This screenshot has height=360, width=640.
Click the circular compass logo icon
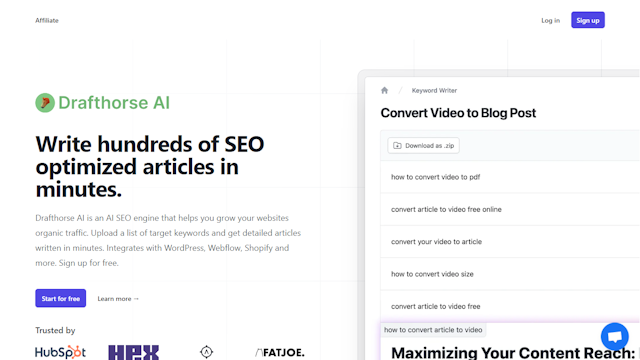point(207,352)
